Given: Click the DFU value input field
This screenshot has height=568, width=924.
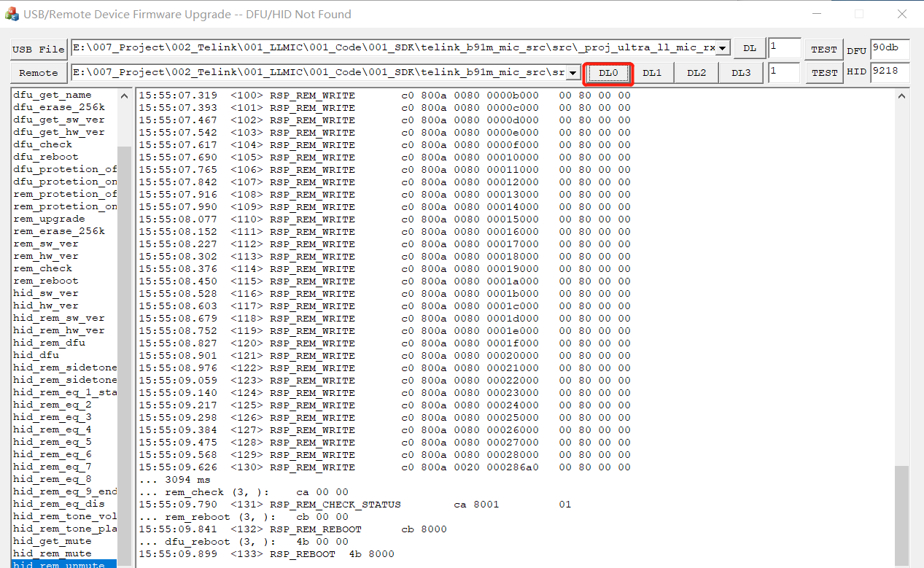Looking at the screenshot, I should [x=889, y=48].
